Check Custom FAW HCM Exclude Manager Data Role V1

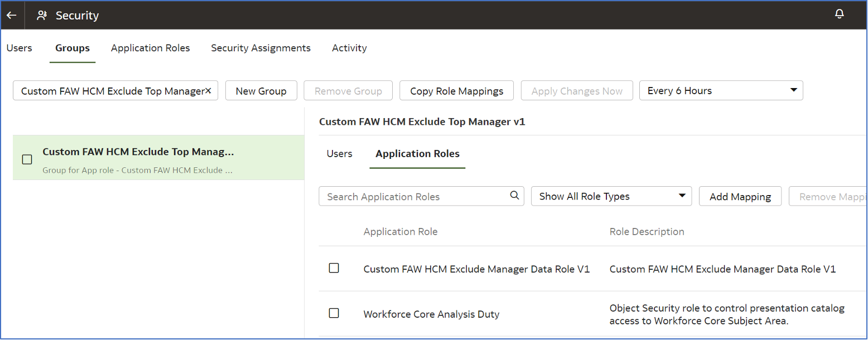point(334,268)
